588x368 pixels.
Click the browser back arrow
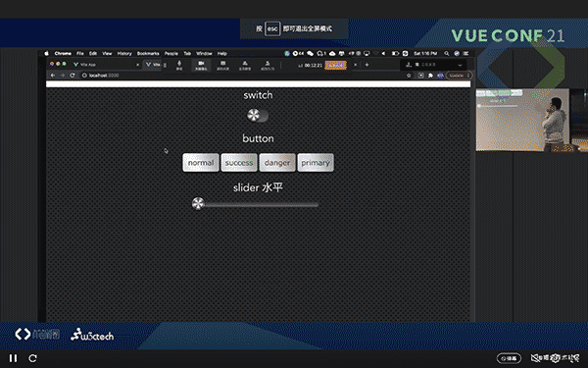tap(53, 76)
